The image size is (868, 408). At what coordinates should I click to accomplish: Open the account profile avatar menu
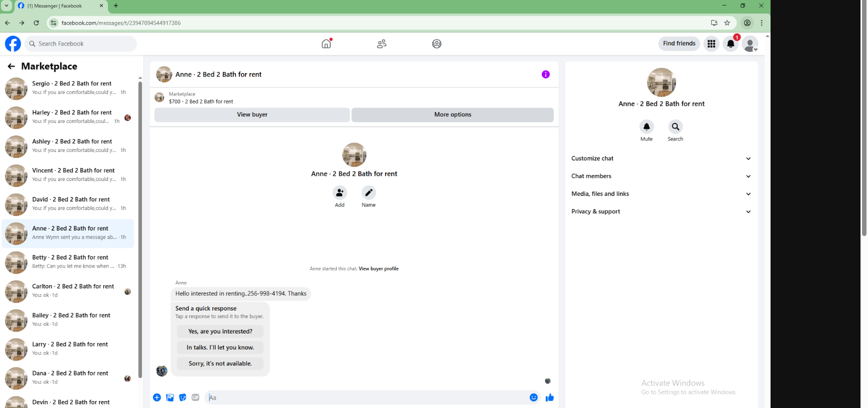[x=750, y=44]
